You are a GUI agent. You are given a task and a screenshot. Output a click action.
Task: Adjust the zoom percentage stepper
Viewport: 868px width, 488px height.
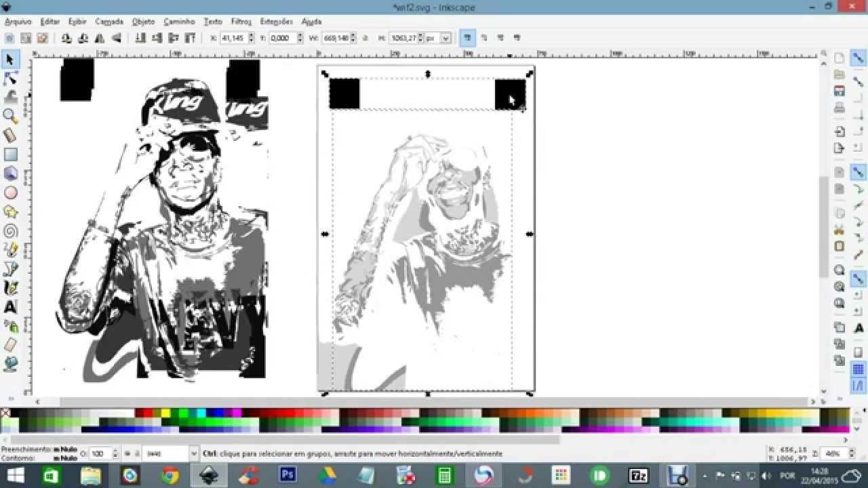tap(850, 453)
